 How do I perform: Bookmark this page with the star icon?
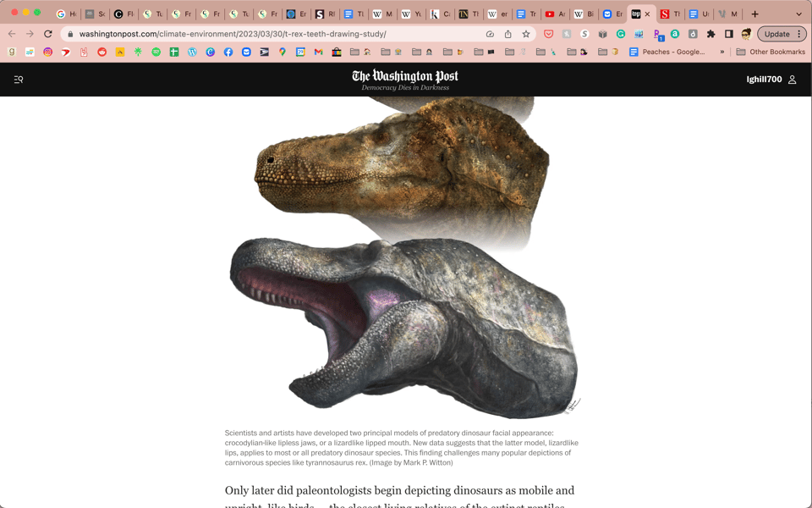526,34
